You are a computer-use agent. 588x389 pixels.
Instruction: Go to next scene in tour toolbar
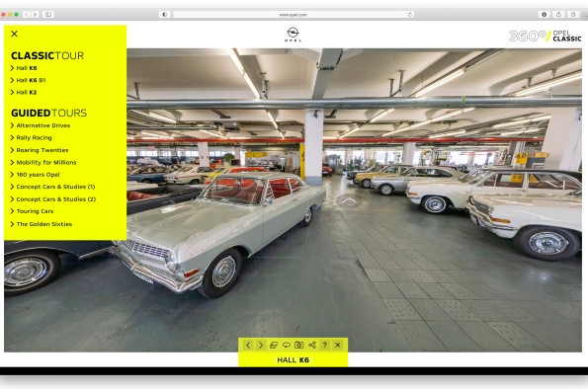pyautogui.click(x=261, y=346)
